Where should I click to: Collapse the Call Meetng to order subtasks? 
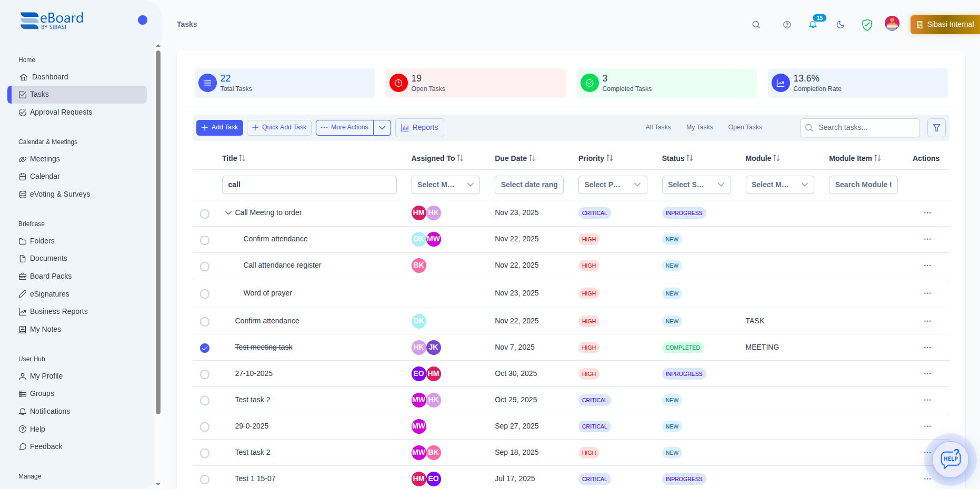pos(228,213)
